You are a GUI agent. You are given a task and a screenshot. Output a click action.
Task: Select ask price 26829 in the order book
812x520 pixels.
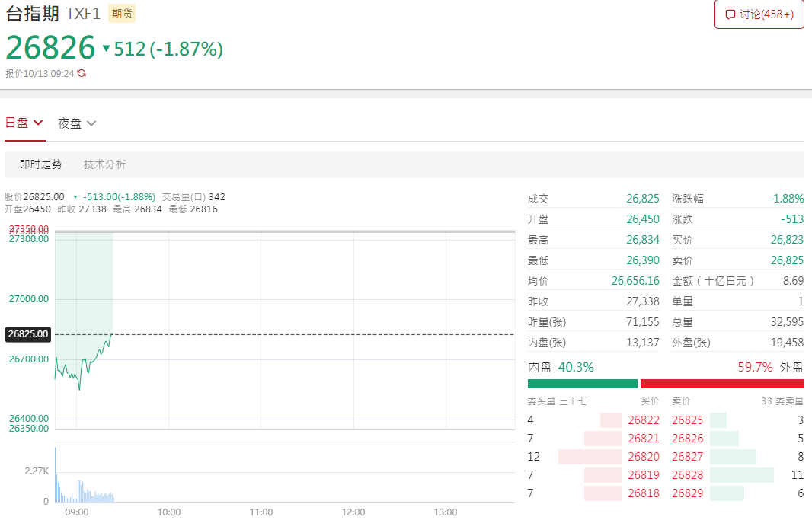pyautogui.click(x=687, y=493)
